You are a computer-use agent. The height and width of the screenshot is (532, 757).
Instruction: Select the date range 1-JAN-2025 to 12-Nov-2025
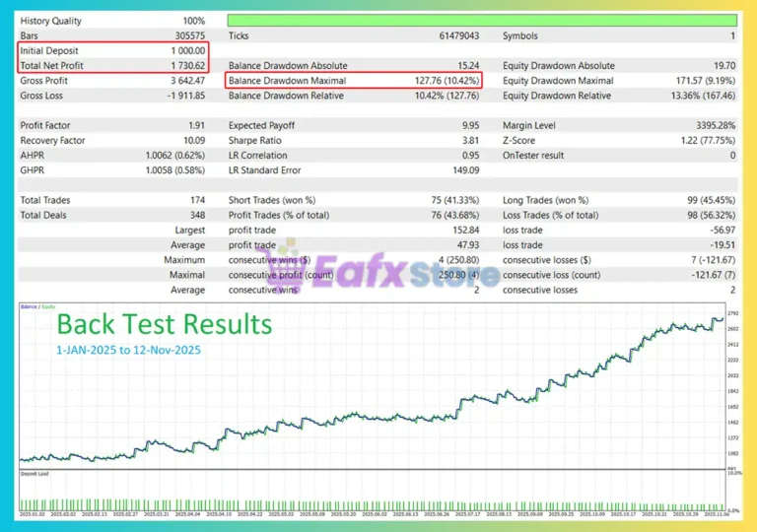point(128,350)
